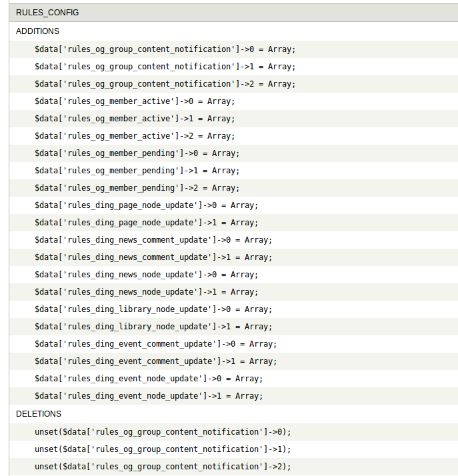
Task: Select the rules_ding_news_node_update ->1 line
Action: coord(146,292)
